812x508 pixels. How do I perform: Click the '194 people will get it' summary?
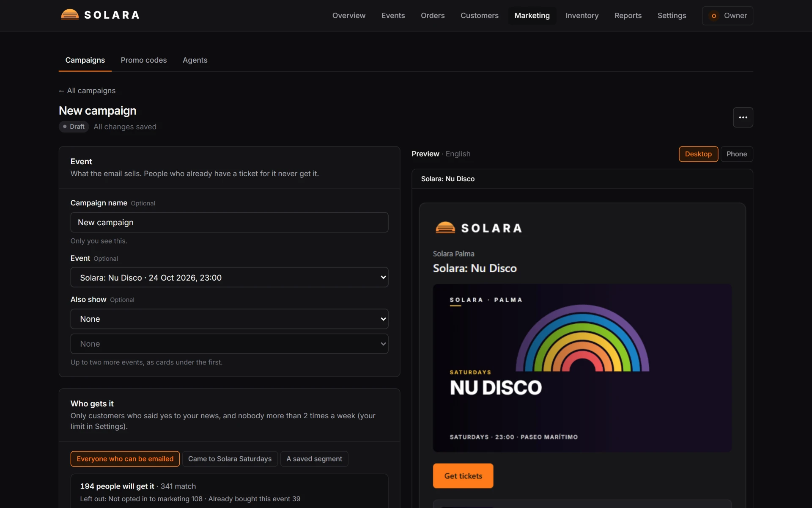117,486
